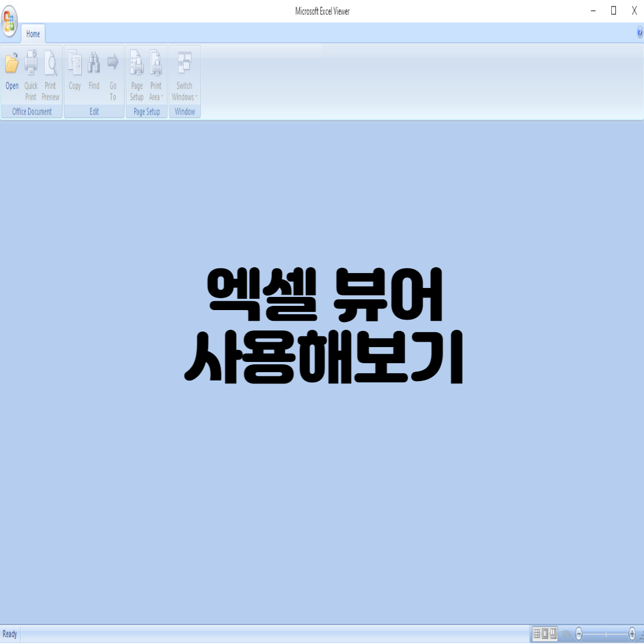Select the Page Setup group label

point(147,112)
